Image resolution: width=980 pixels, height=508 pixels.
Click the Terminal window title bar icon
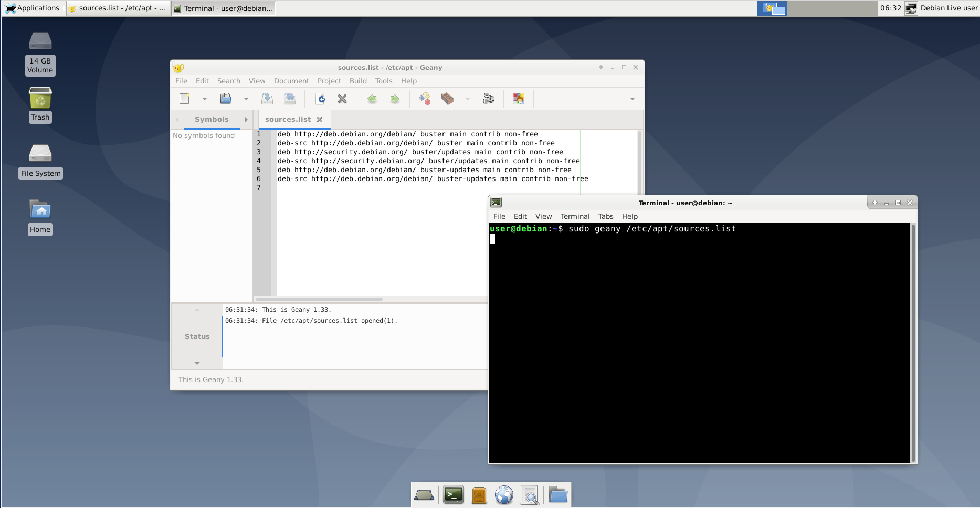pos(496,203)
